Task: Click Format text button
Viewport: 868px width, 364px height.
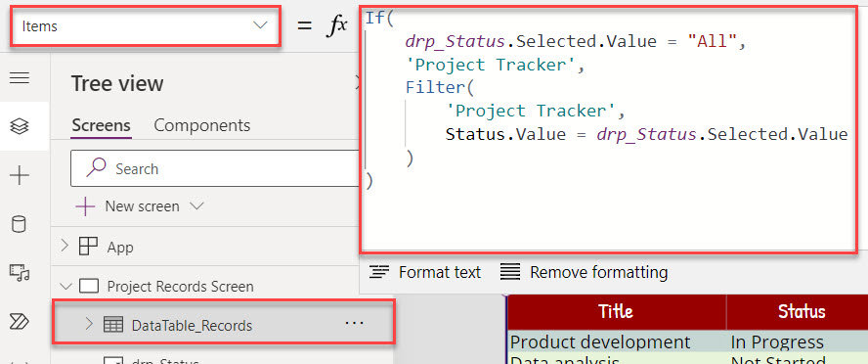Action: pyautogui.click(x=425, y=272)
